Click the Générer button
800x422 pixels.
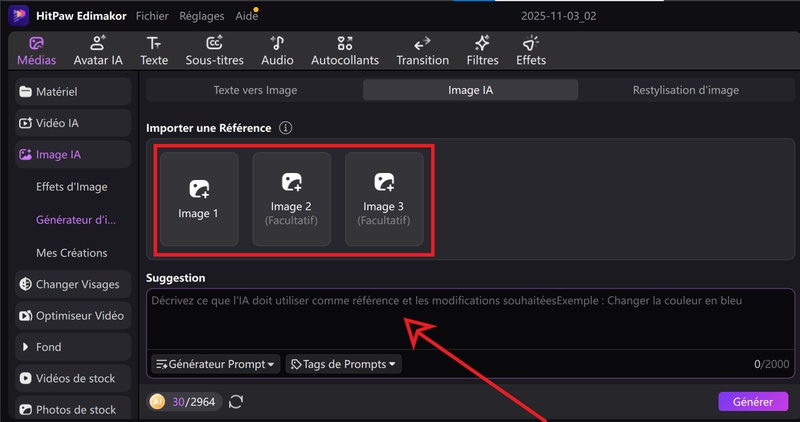pyautogui.click(x=753, y=402)
